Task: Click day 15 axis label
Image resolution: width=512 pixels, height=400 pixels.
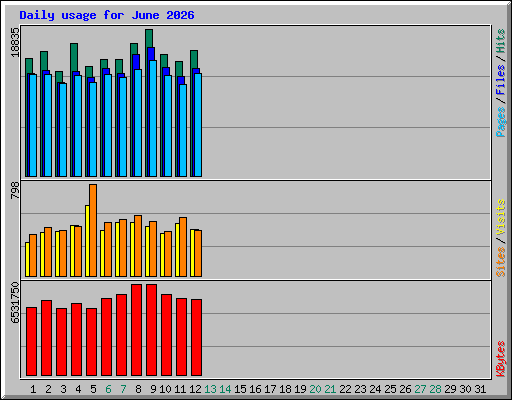Action: [240, 389]
